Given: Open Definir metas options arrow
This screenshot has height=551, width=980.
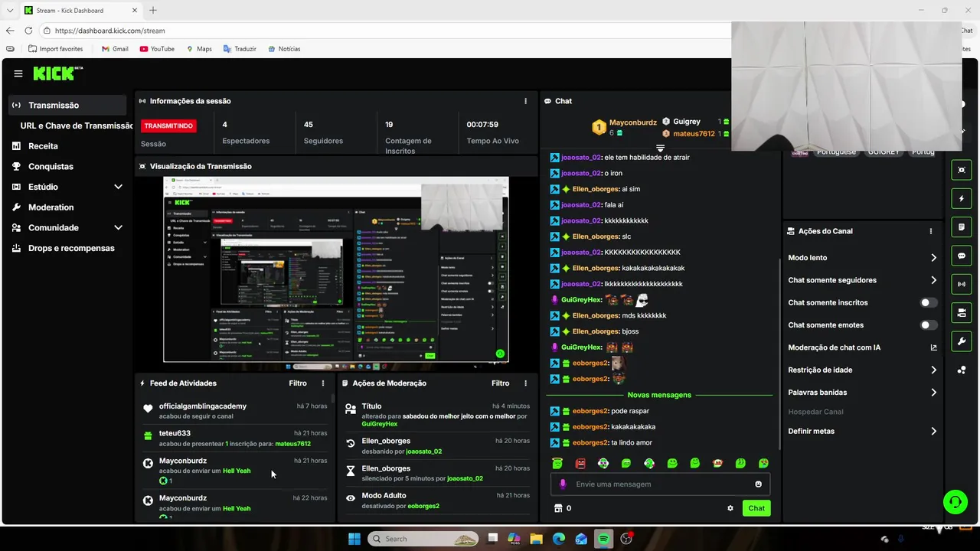Looking at the screenshot, I should click(933, 432).
